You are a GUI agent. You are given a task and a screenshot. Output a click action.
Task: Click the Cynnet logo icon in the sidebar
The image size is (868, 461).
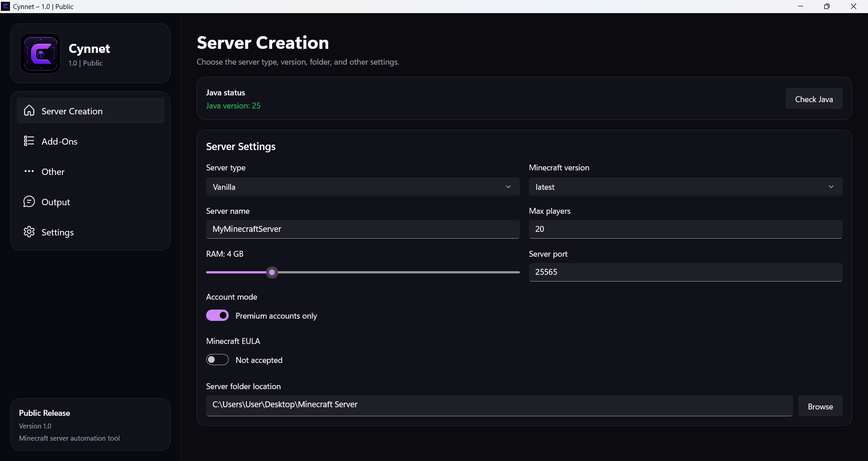pyautogui.click(x=40, y=53)
